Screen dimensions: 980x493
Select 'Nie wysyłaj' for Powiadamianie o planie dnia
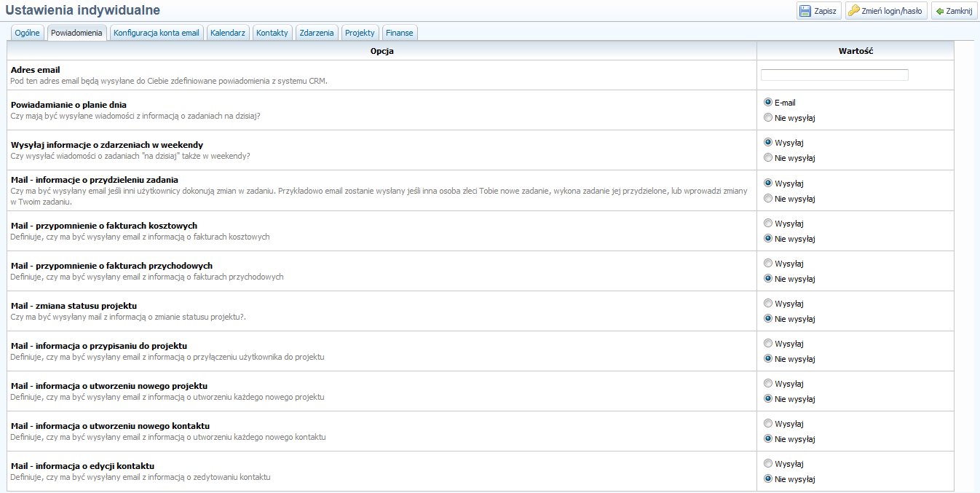pyautogui.click(x=768, y=118)
